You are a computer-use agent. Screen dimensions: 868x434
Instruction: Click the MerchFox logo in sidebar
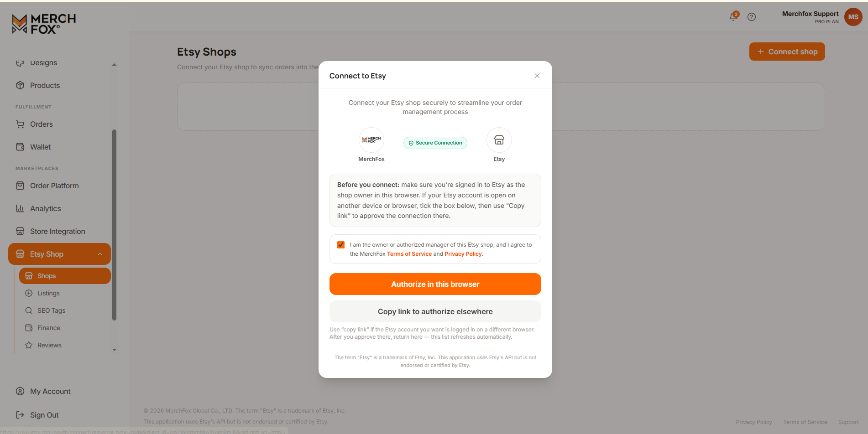(44, 24)
